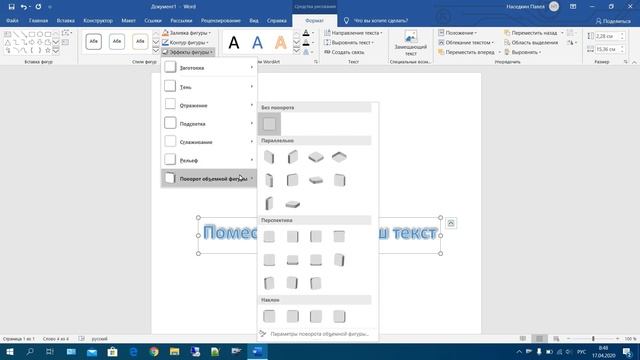Open the Заготовка effects submenu

[209, 67]
